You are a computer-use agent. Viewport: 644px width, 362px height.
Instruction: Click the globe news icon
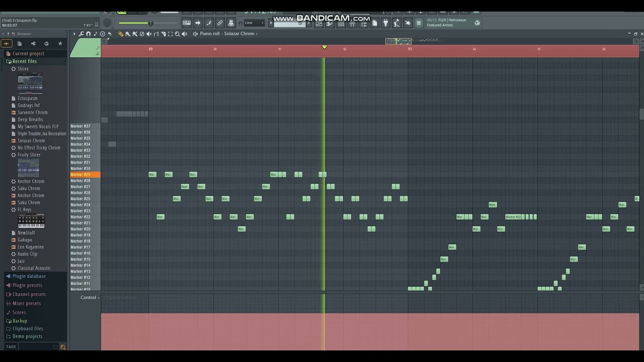477,23
